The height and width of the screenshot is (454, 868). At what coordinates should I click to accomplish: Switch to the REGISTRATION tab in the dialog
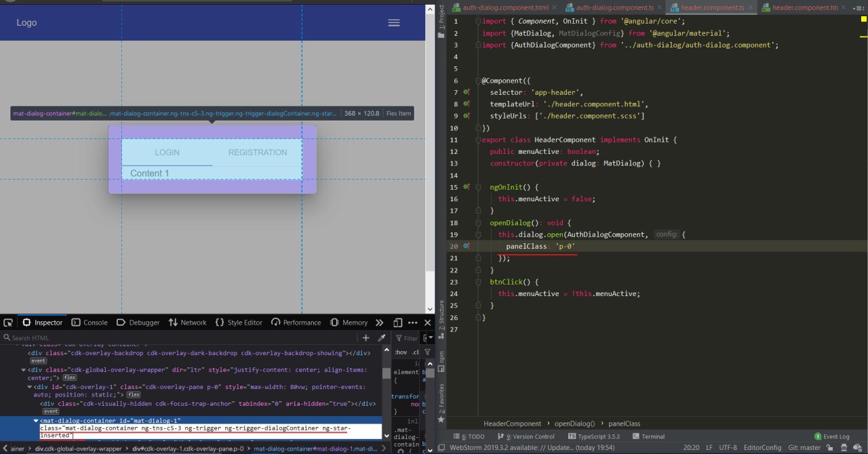258,152
